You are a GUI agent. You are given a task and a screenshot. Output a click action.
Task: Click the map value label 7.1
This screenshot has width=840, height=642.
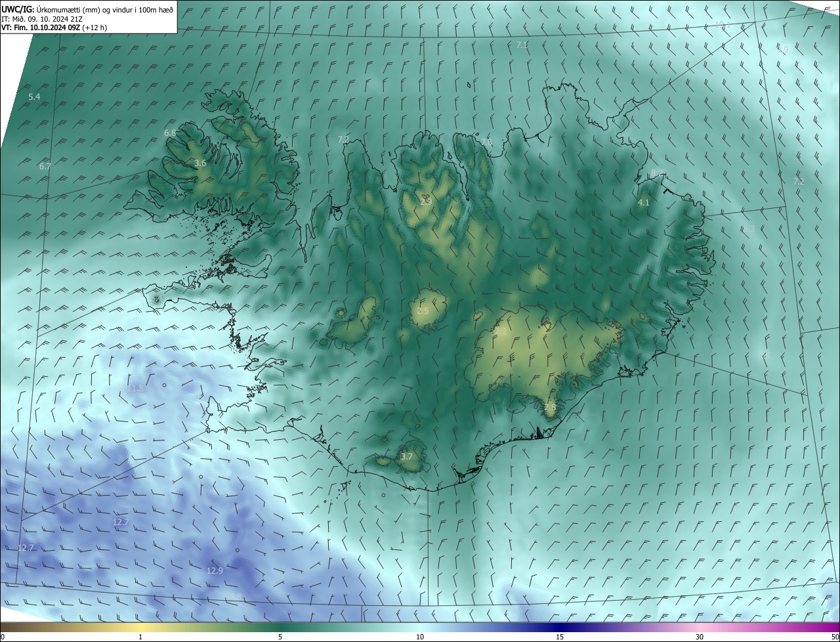pos(522,45)
